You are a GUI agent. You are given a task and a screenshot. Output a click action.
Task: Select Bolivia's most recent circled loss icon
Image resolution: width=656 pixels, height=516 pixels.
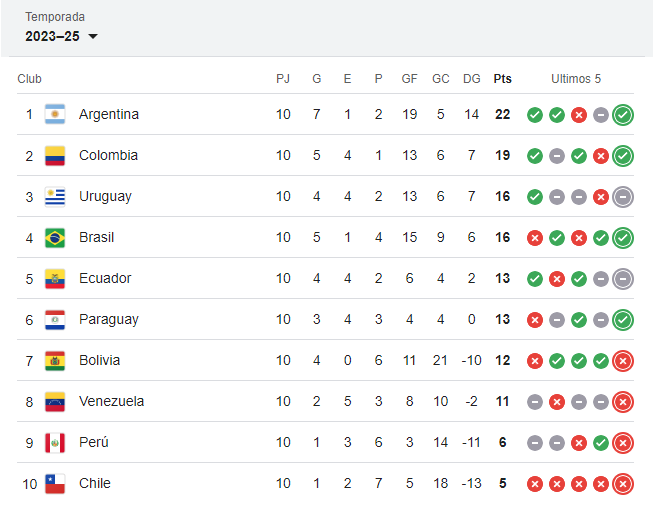623,361
